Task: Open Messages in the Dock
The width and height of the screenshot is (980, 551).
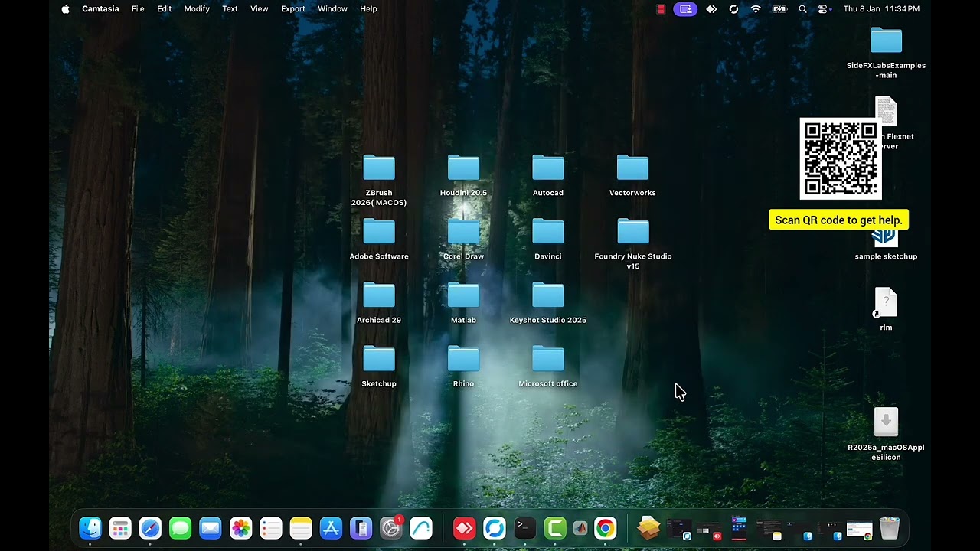Action: (181, 528)
